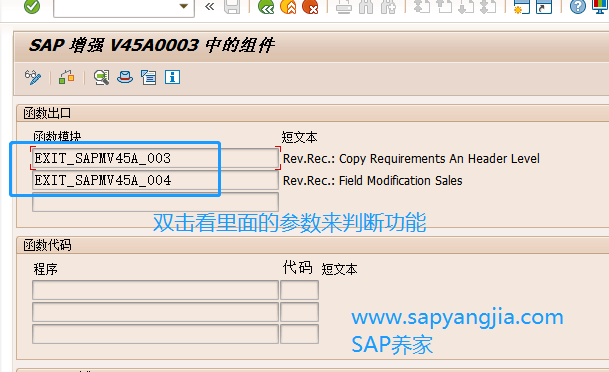Click the Print icon in the toolbar
609x372 pixels.
(x=344, y=7)
